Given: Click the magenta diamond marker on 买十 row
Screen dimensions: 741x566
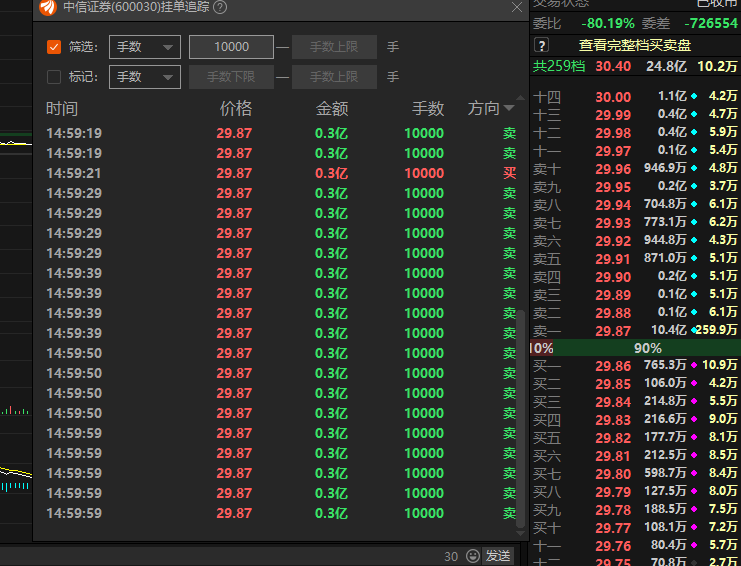Looking at the screenshot, I should (x=694, y=527).
